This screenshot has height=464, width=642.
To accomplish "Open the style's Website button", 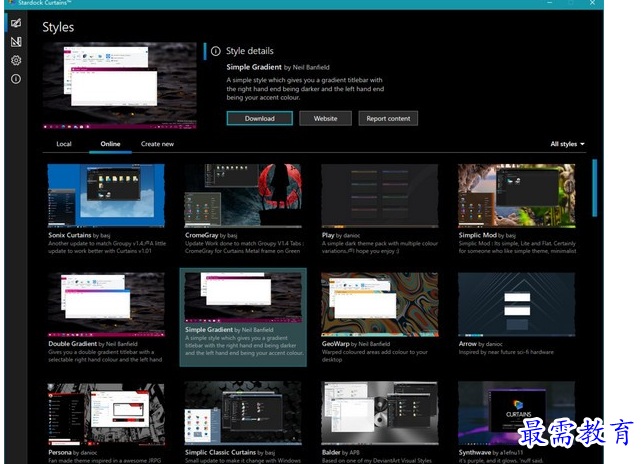I will click(x=326, y=118).
